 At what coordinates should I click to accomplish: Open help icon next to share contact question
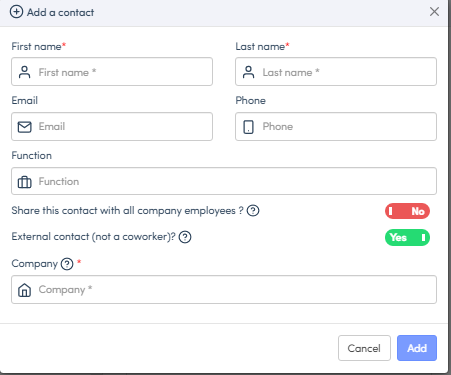pos(253,211)
